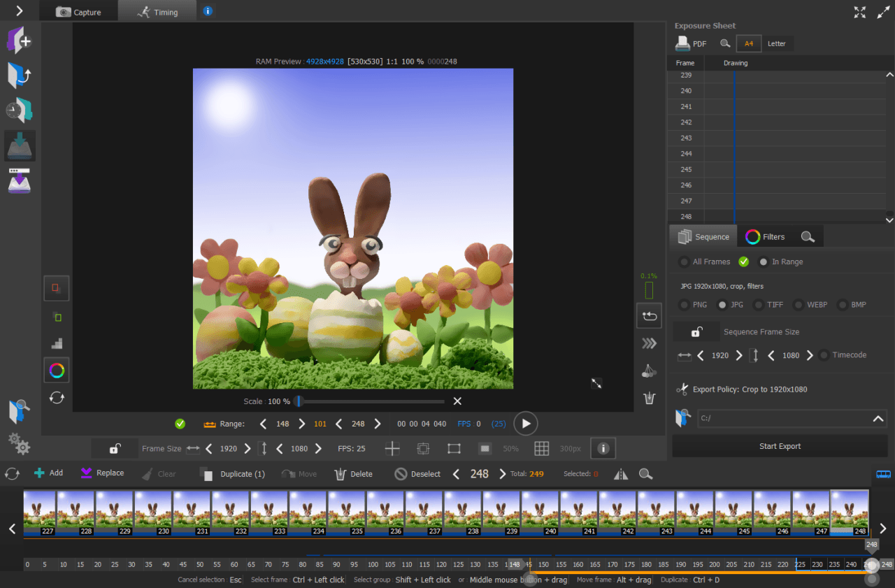Open the settings gears icon

point(19,443)
